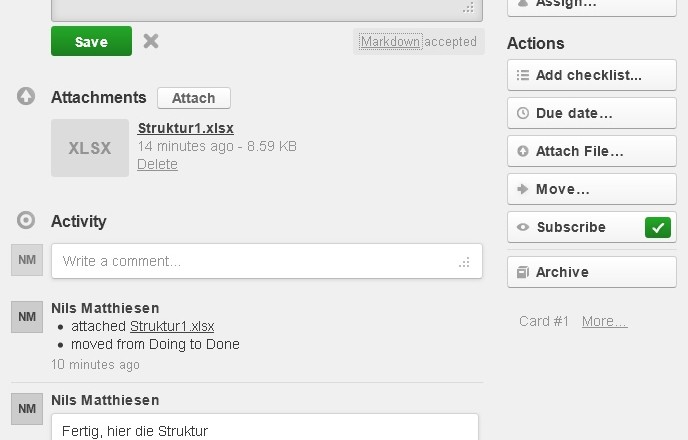688x440 pixels.
Task: Click the checklist icon in Add checklist
Action: 523,75
